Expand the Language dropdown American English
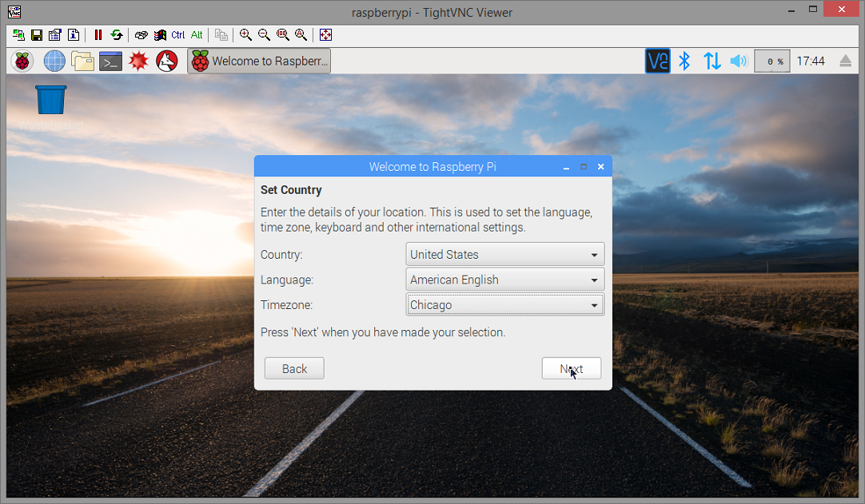Image resolution: width=865 pixels, height=504 pixels. [505, 280]
